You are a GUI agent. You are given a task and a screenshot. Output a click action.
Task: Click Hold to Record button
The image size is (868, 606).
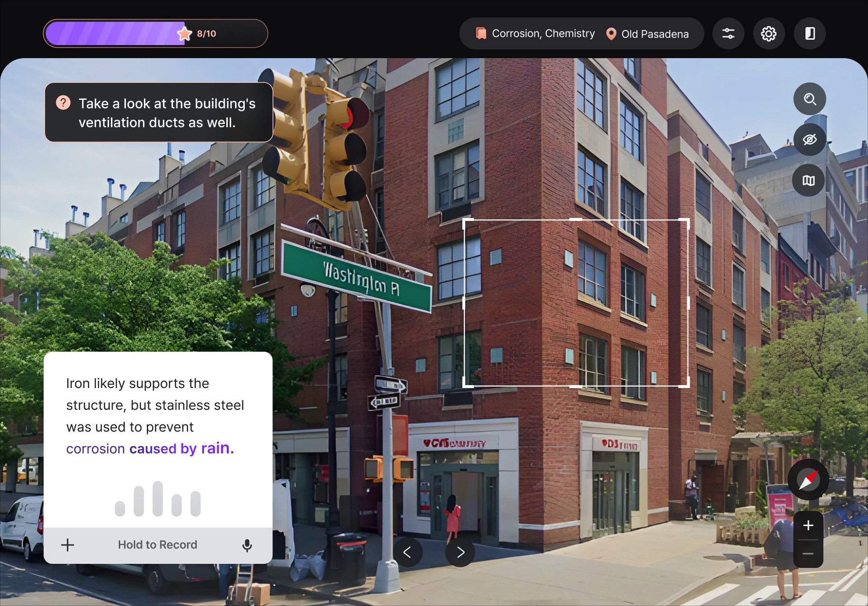[x=158, y=545]
